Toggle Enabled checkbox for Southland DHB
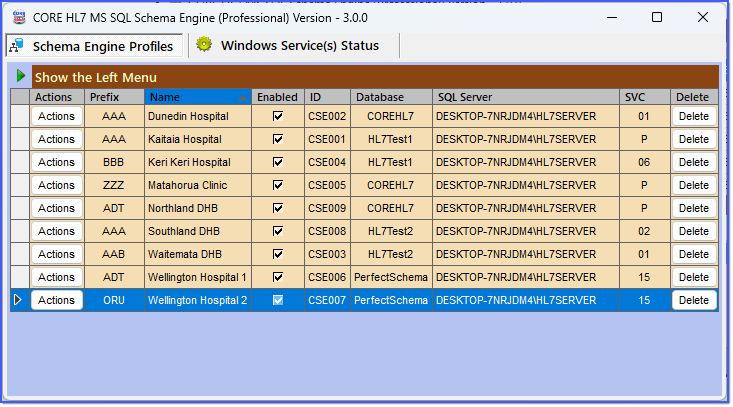The image size is (733, 407). [x=278, y=231]
